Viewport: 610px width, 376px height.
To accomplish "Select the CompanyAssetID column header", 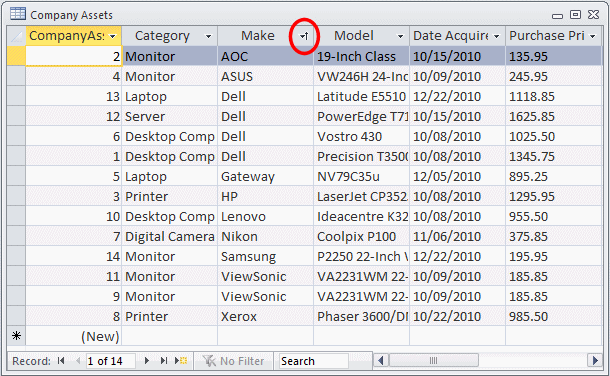I will pos(74,36).
